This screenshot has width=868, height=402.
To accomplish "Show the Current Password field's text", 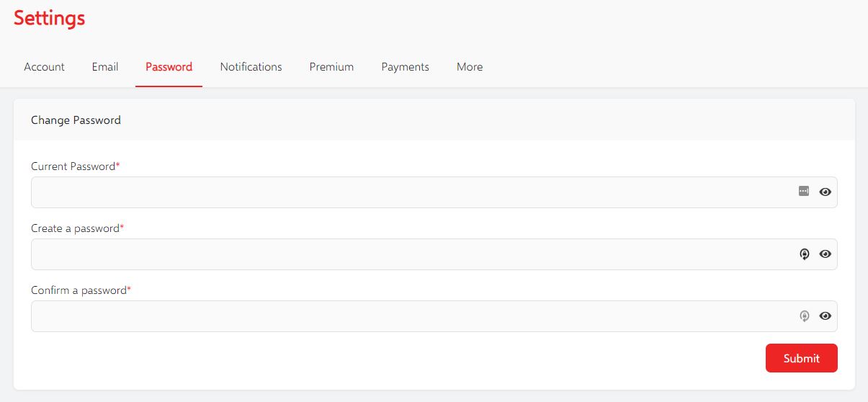I will (826, 192).
